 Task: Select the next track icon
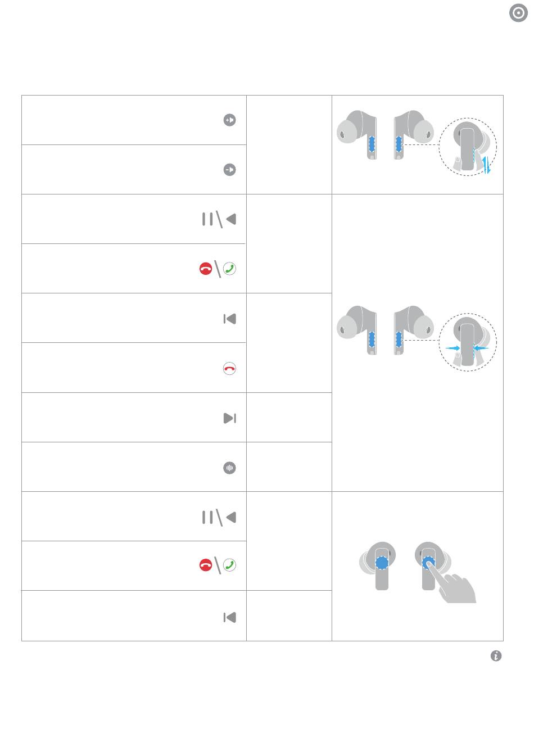coord(229,418)
